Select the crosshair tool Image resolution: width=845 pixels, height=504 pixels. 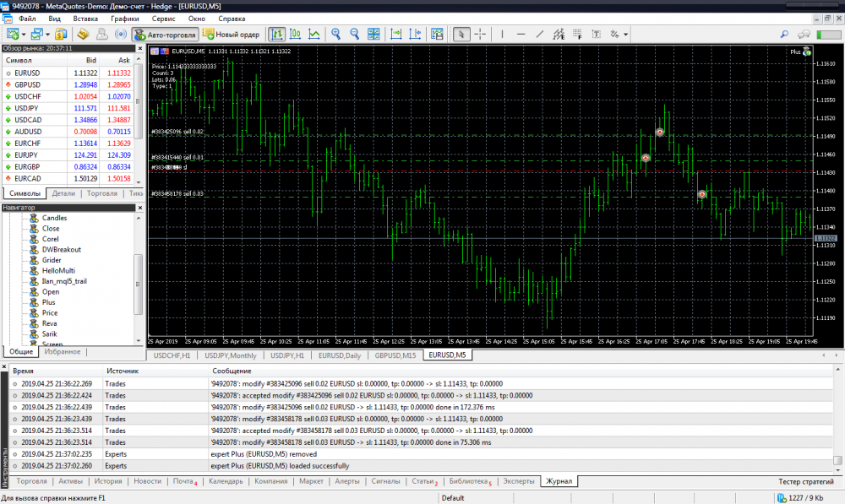[480, 35]
